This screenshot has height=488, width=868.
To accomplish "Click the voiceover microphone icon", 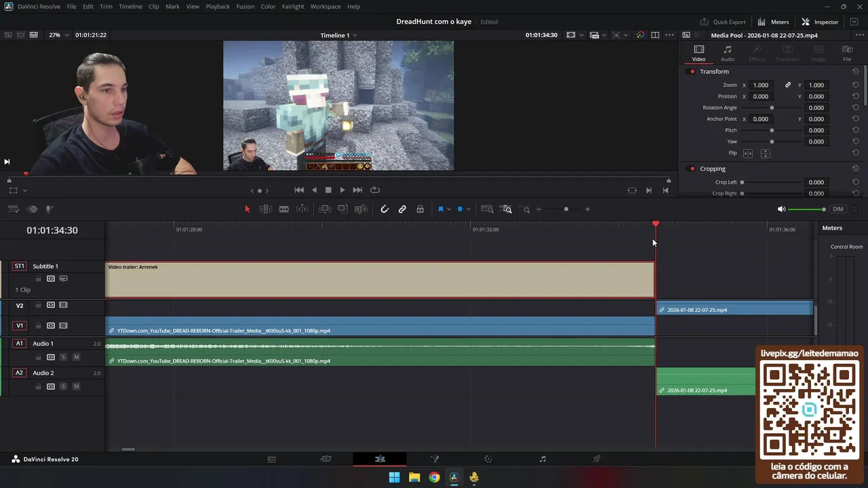I will 49,209.
